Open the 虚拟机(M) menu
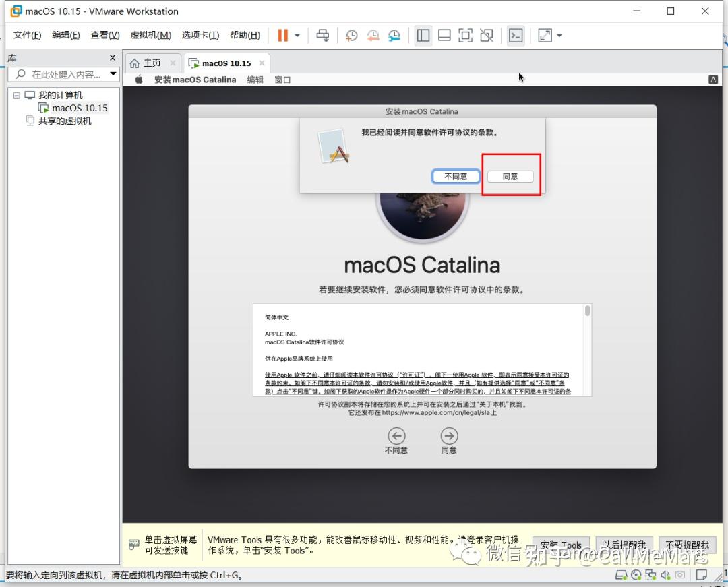The height and width of the screenshot is (587, 728). click(150, 35)
